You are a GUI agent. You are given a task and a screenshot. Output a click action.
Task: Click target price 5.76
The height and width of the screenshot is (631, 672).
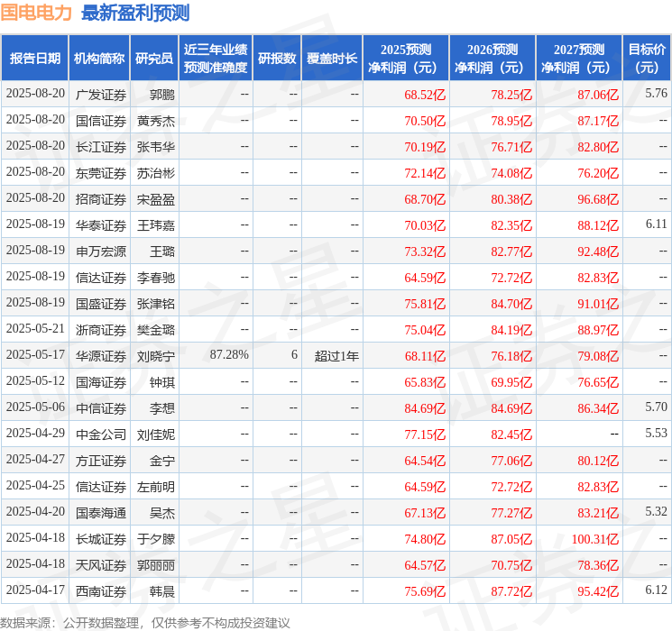[x=656, y=94]
